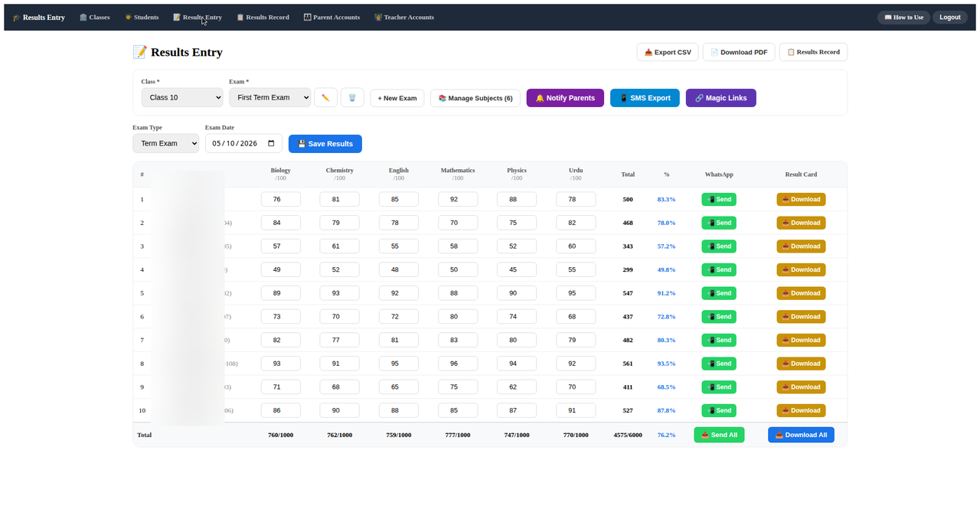Click Chemistry marks field in row 5

[340, 293]
